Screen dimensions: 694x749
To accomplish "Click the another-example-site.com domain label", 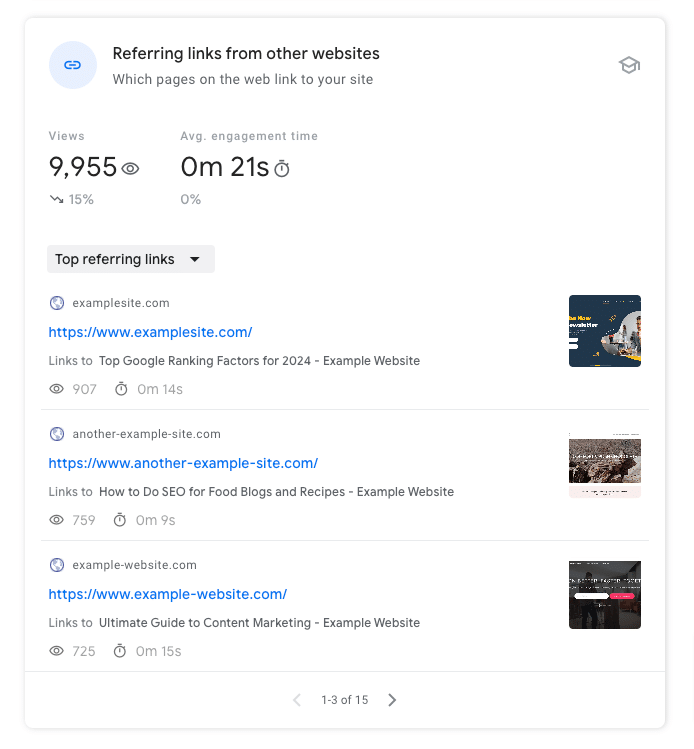I will tap(147, 434).
